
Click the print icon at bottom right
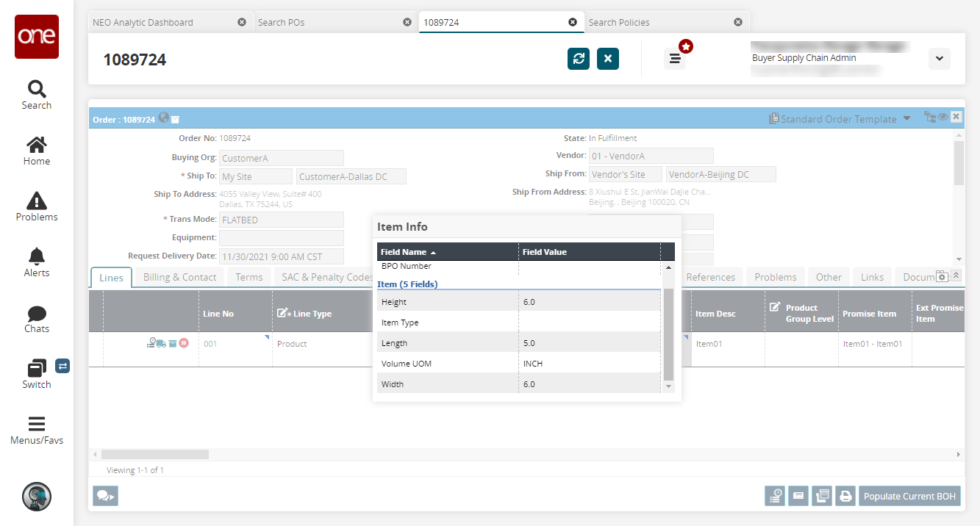pos(845,497)
